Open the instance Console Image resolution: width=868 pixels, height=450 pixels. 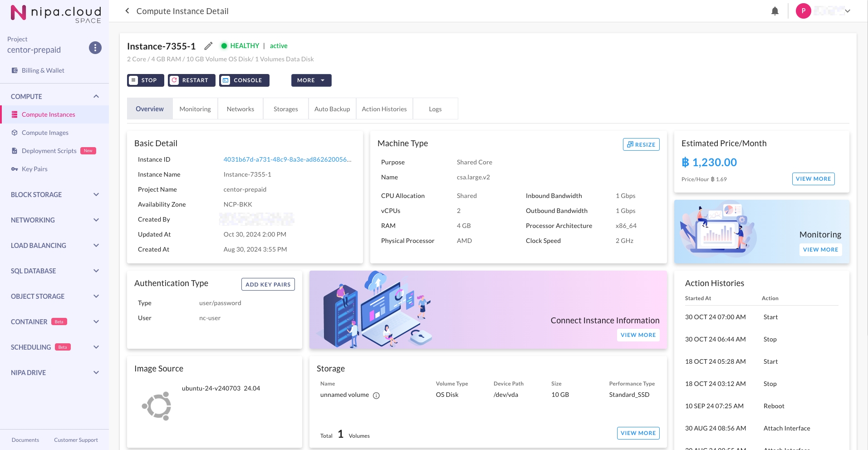click(244, 80)
